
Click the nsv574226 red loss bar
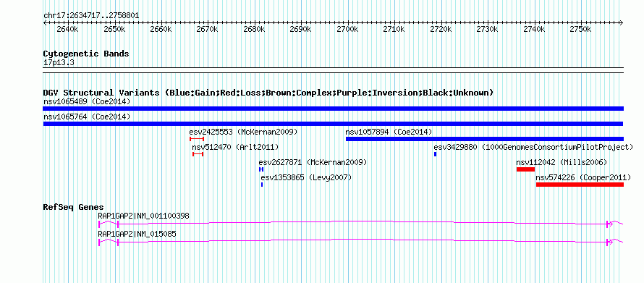coord(580,185)
